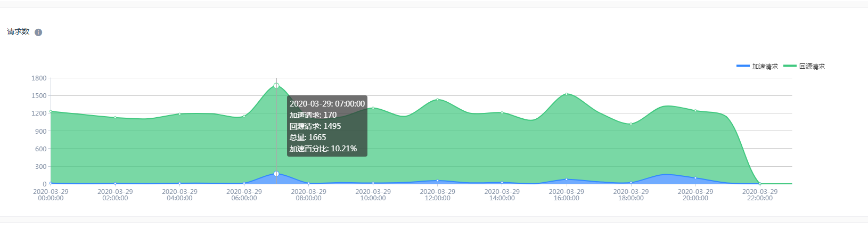868x228 pixels.
Task: Click blue line data point at 20:00
Action: point(695,178)
